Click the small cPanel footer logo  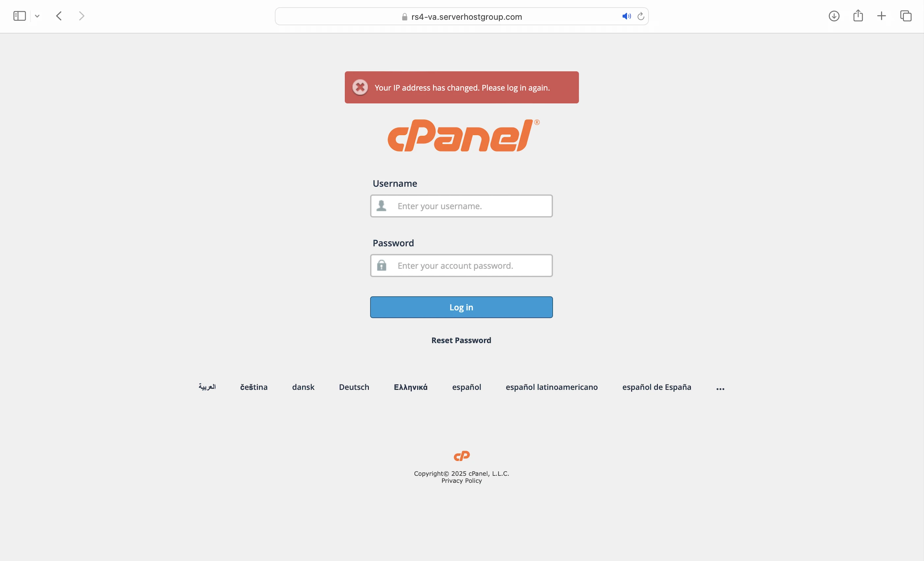(x=462, y=456)
